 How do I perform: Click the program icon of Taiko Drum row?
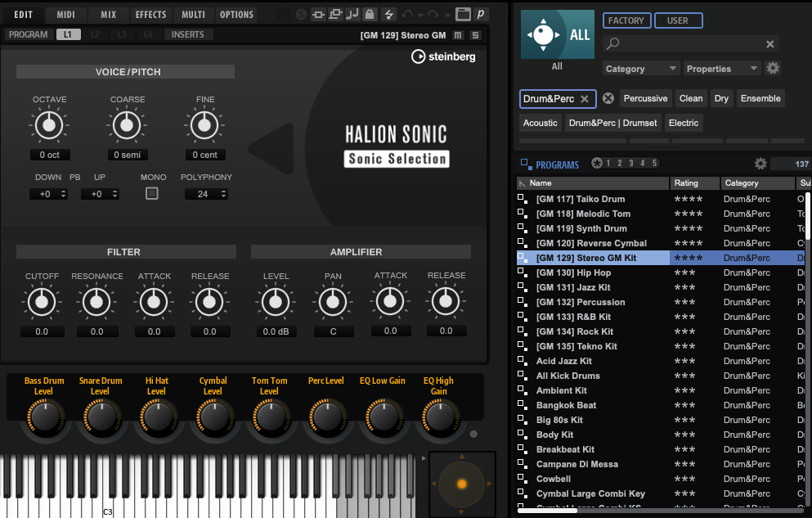[x=523, y=198]
